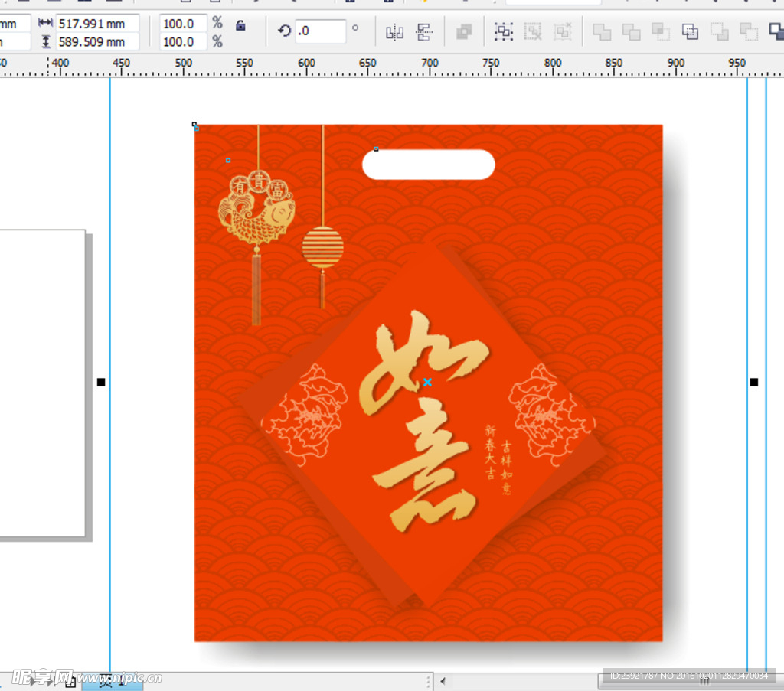The width and height of the screenshot is (784, 691).
Task: Apply Simplify shaping command
Action: pyautogui.click(x=690, y=31)
